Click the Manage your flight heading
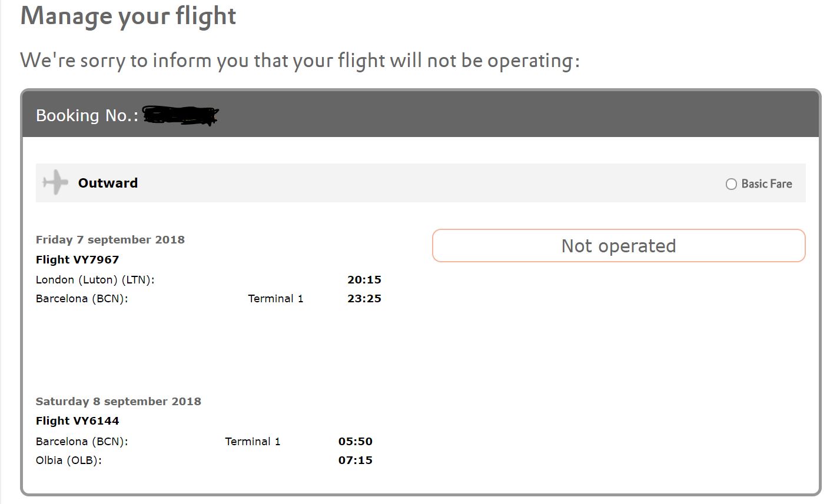 click(x=128, y=16)
